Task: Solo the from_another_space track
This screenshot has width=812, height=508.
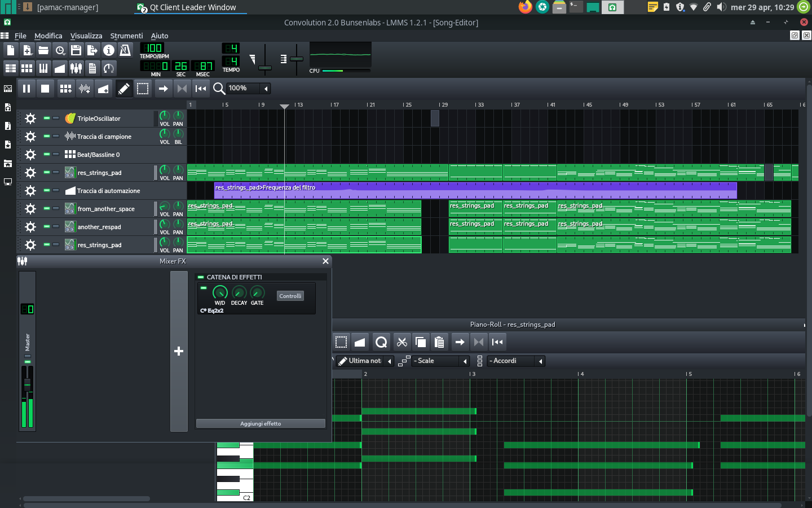Action: [56, 208]
